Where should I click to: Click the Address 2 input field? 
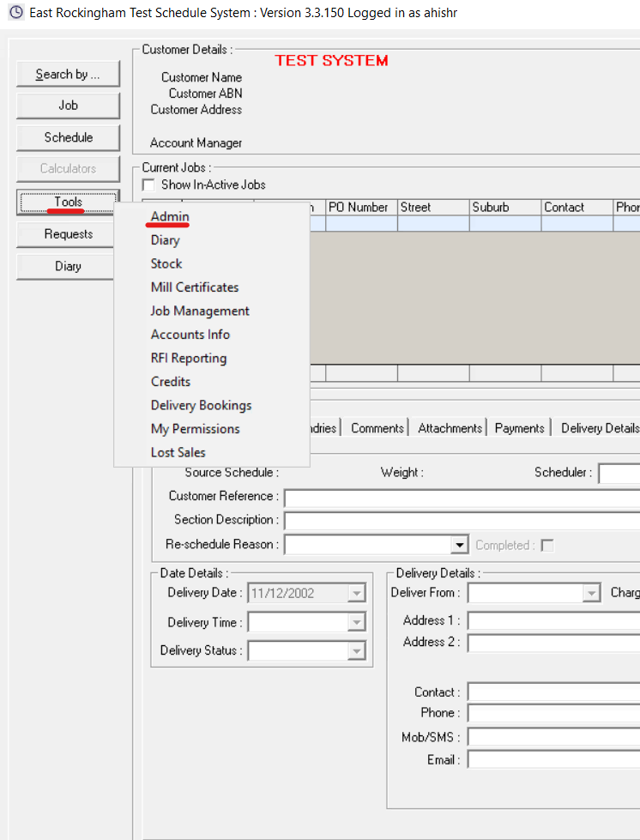click(553, 643)
